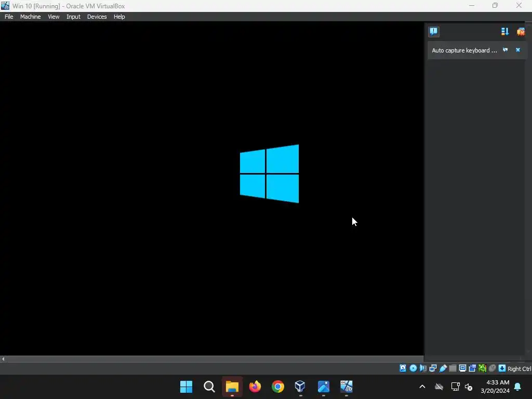Close the Win 10 VM window
Viewport: 532px width, 399px height.
click(x=519, y=5)
